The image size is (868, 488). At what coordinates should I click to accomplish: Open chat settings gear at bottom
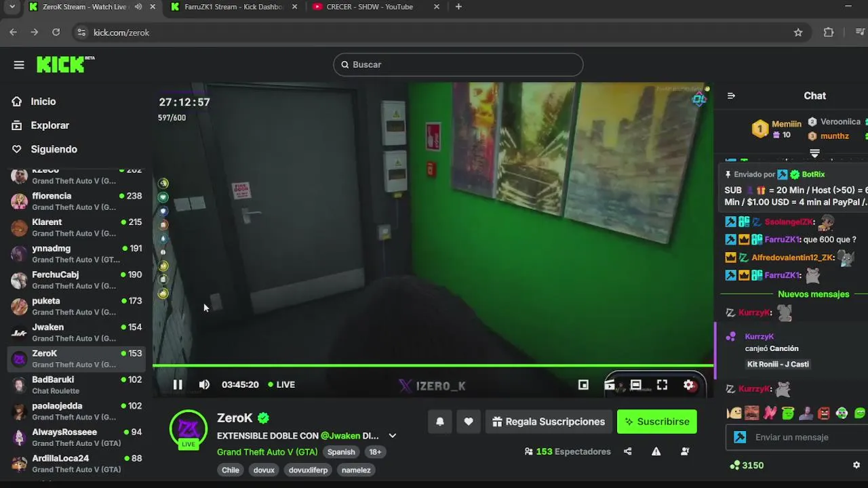(x=856, y=465)
